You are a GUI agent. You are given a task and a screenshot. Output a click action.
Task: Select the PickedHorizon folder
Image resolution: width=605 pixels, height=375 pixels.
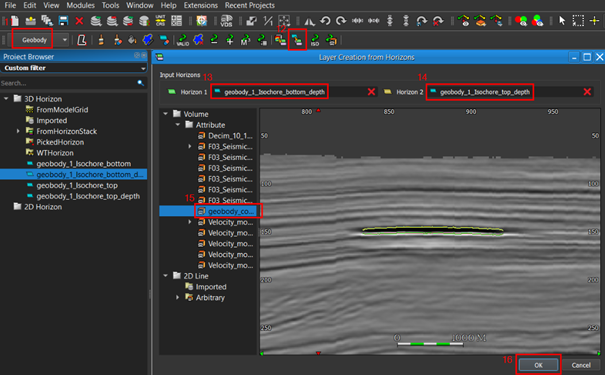[x=60, y=142]
